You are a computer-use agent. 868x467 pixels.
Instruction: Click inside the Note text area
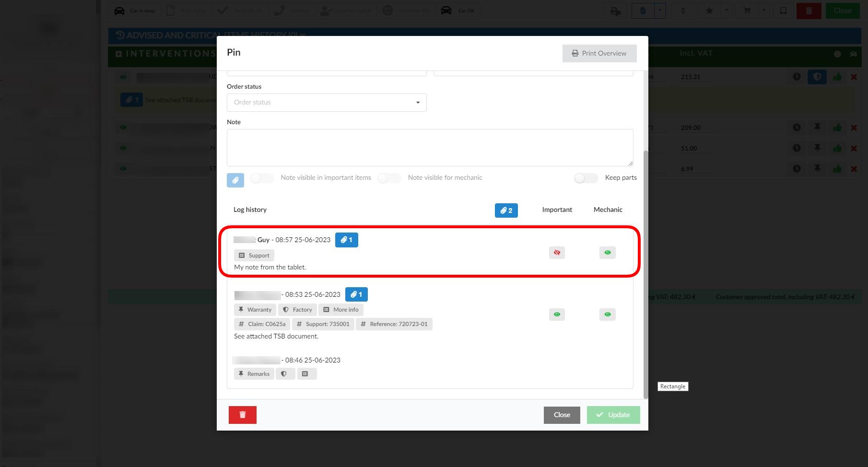pos(430,148)
